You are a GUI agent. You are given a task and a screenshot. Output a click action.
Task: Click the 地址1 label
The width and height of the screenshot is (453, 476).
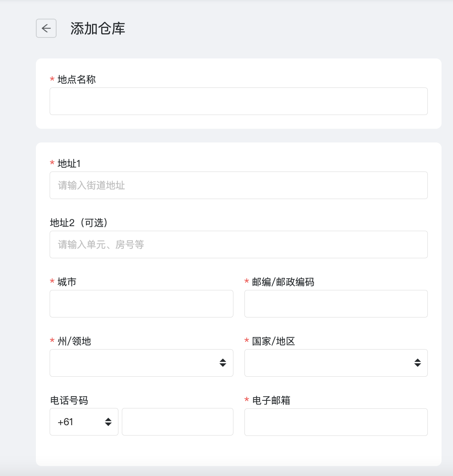69,164
